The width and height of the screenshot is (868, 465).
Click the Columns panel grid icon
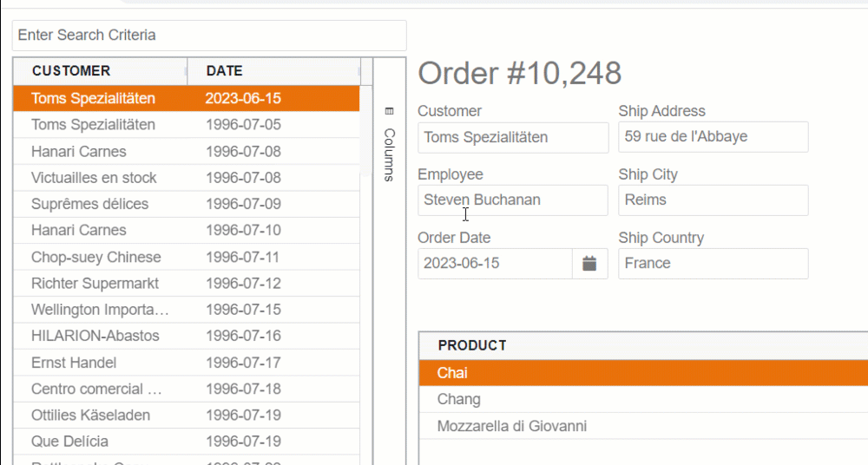click(x=389, y=111)
